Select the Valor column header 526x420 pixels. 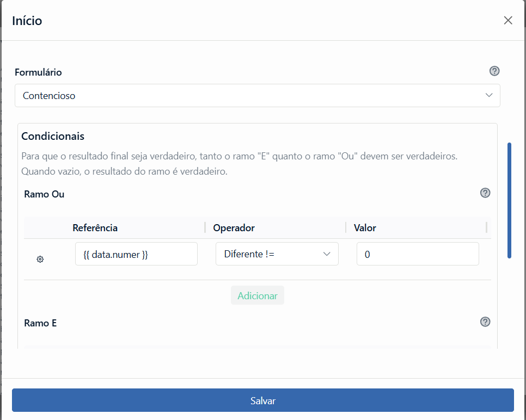click(x=365, y=227)
